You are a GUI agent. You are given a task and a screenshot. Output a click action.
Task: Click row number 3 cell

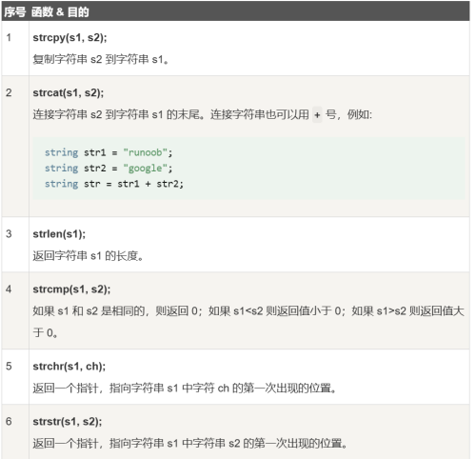pyautogui.click(x=15, y=245)
